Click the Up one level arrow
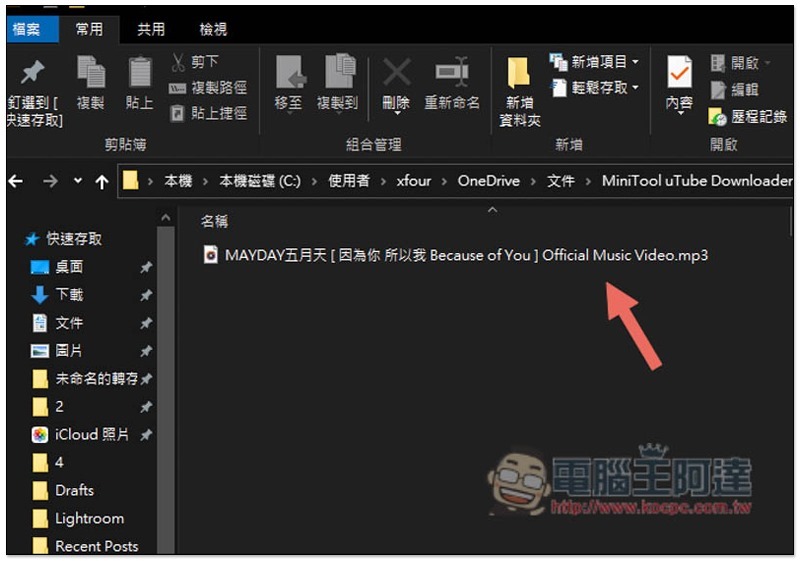The width and height of the screenshot is (800, 561). [102, 182]
